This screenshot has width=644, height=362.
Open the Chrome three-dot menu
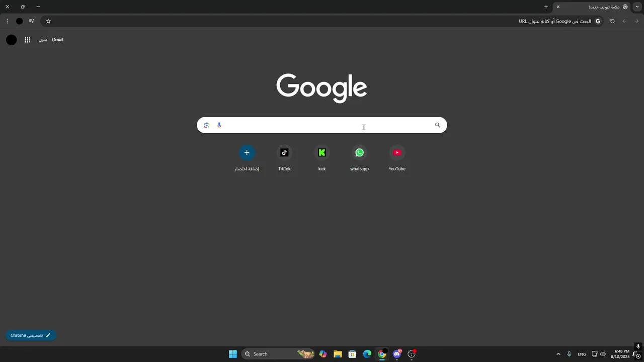click(x=7, y=21)
